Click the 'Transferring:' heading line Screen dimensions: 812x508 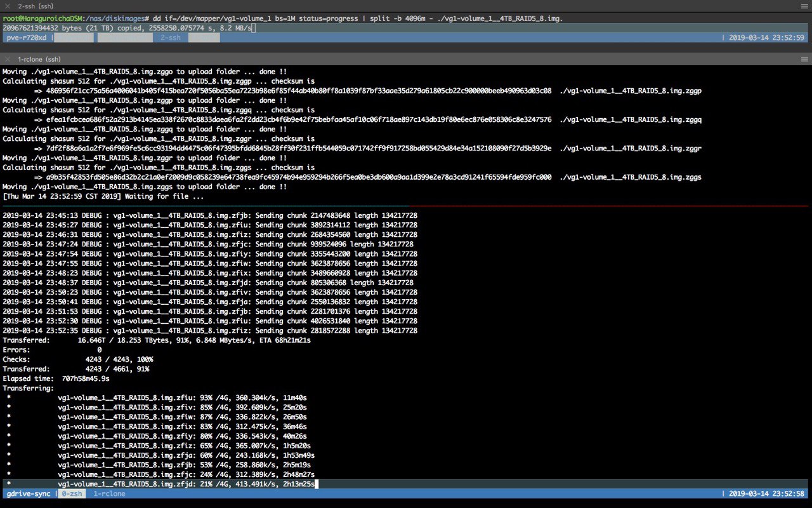coord(29,388)
